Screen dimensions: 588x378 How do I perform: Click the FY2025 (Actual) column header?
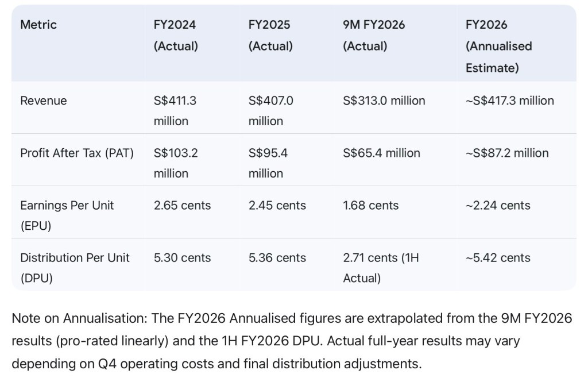(270, 36)
